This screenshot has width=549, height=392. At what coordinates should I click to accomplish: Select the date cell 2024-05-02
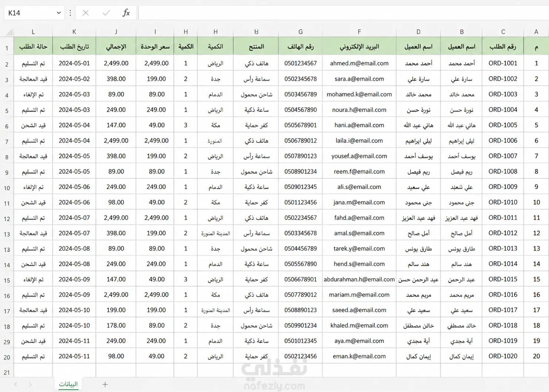click(74, 79)
